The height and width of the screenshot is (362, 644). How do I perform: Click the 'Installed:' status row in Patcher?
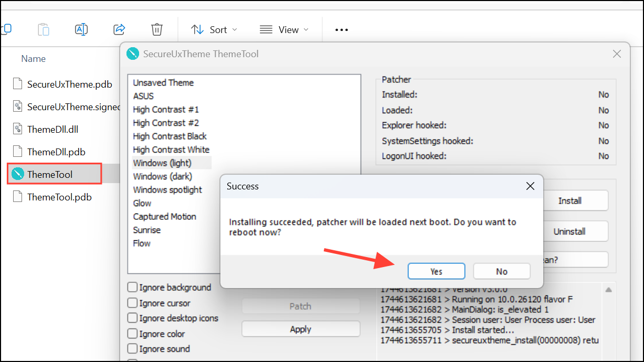click(x=495, y=95)
